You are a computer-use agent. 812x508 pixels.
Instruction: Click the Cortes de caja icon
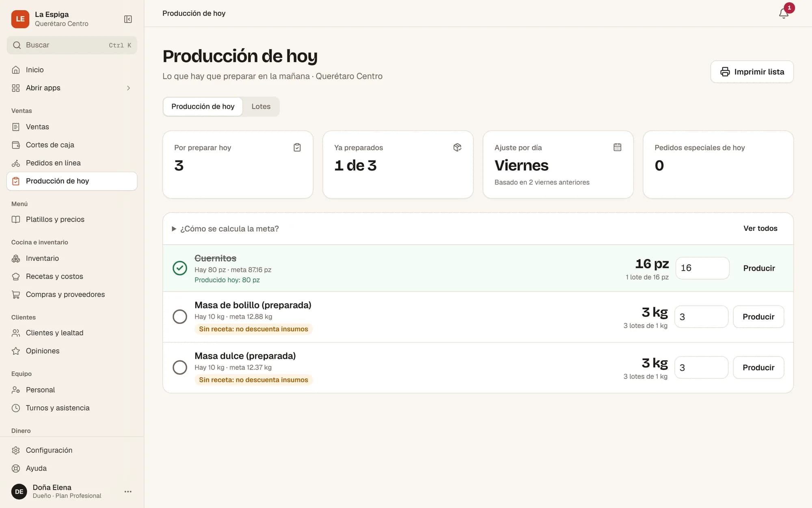pyautogui.click(x=16, y=145)
